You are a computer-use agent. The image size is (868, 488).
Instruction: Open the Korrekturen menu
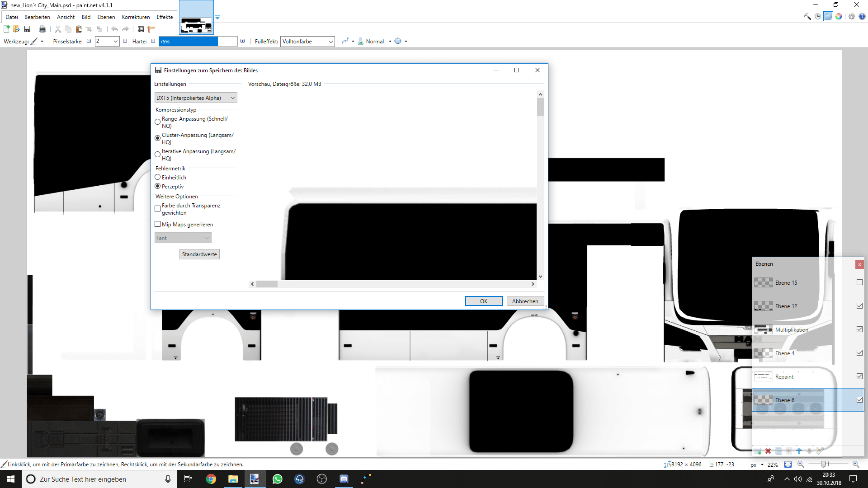coord(136,17)
